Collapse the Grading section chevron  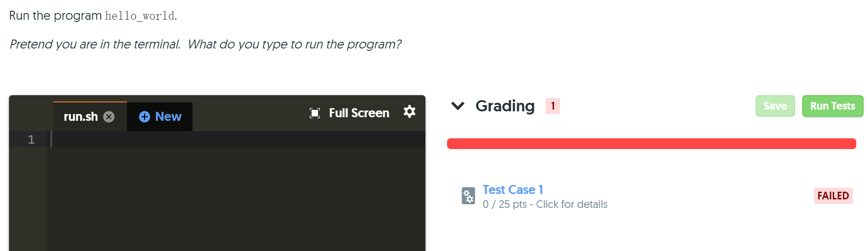[x=458, y=106]
